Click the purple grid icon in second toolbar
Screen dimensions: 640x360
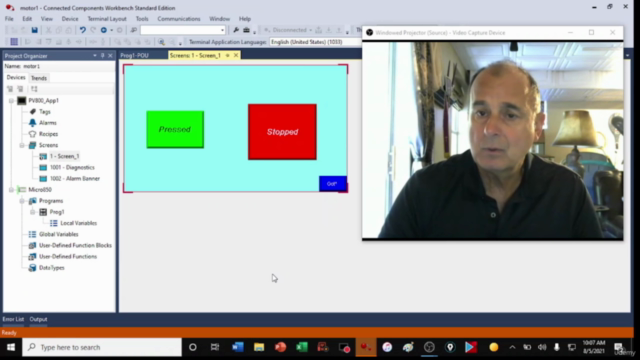(x=14, y=42)
